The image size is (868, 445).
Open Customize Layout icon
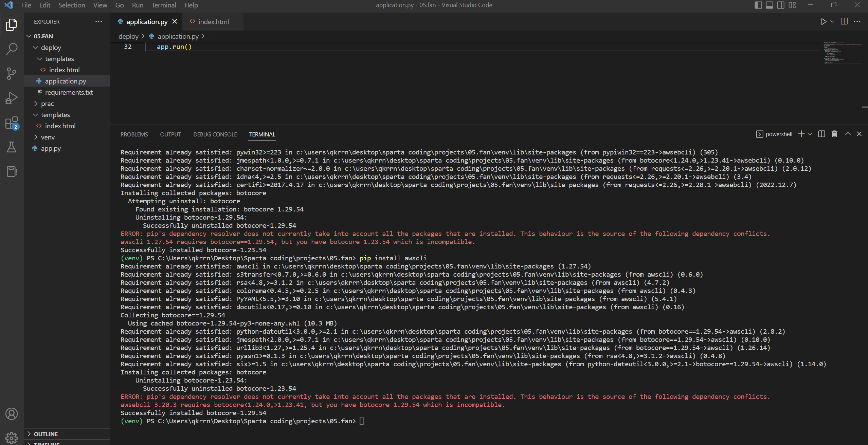[792, 5]
